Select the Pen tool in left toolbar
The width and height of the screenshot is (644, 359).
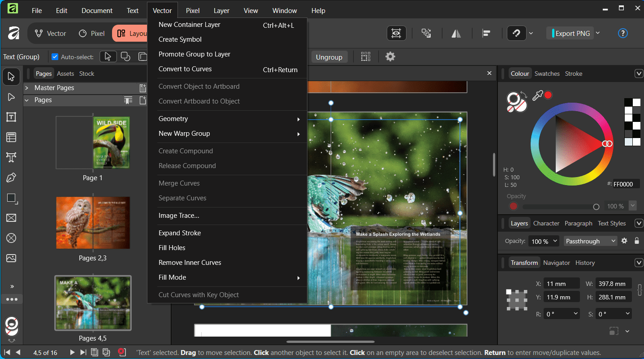pos(11,177)
